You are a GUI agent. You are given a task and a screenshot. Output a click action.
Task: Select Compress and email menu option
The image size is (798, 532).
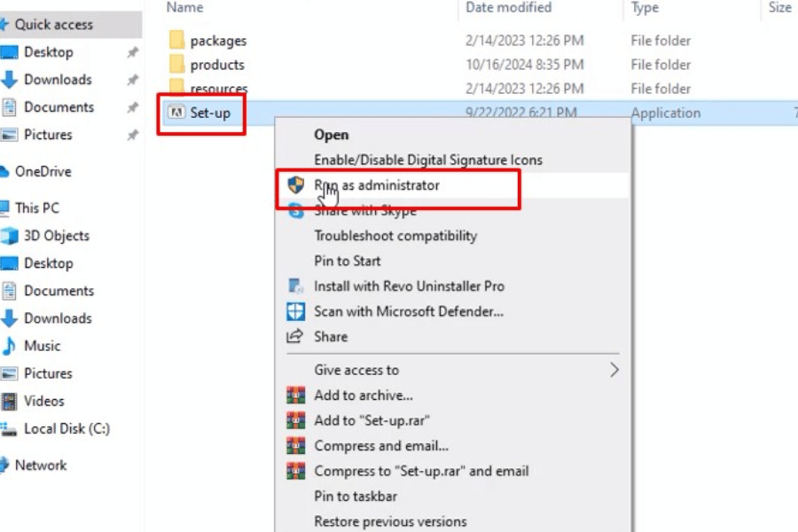381,446
